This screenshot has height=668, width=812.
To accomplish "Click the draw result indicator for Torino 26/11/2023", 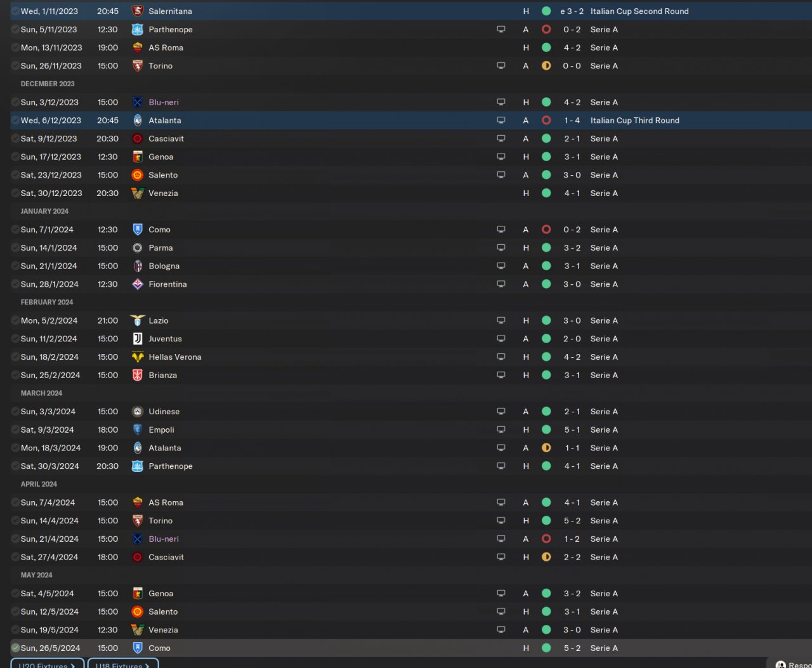I will point(546,66).
